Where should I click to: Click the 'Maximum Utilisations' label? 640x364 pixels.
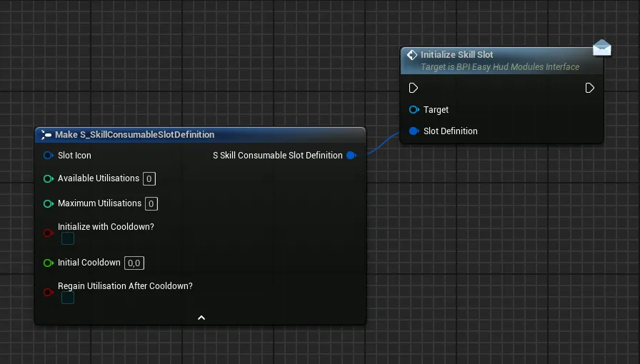point(99,203)
